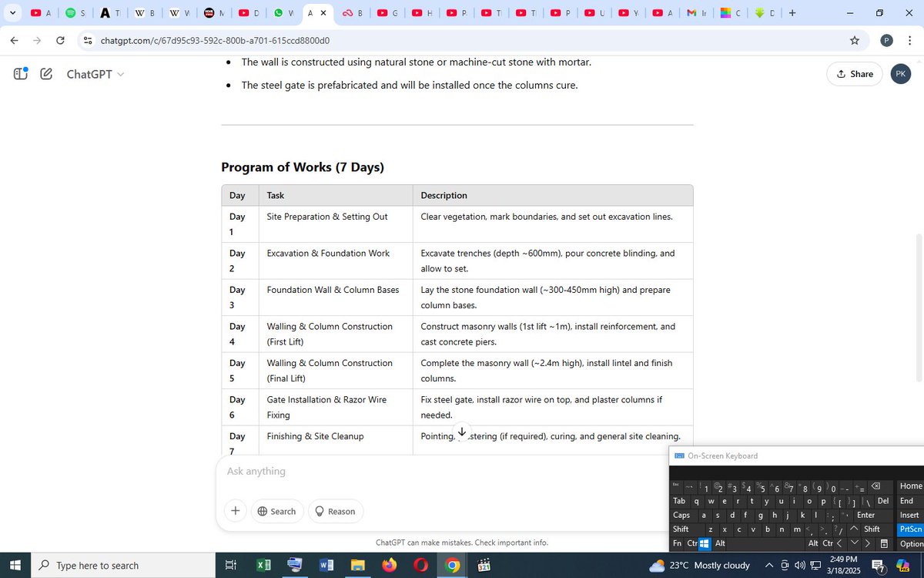Switch to the Gmail tab
This screenshot has height=578, width=924.
696,13
